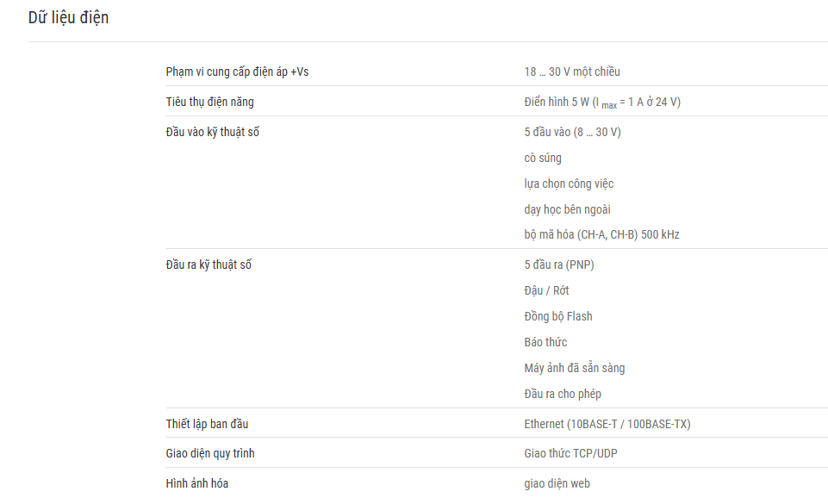Screen dimensions: 828x504
Task: Click the "Báo thức" output entry
Action: [545, 342]
